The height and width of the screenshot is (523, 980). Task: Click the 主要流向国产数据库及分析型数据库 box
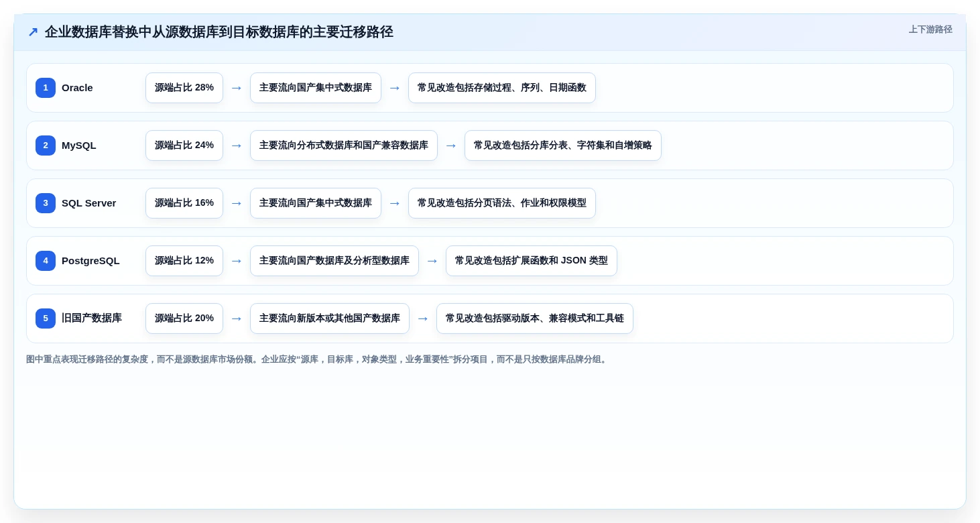point(334,261)
